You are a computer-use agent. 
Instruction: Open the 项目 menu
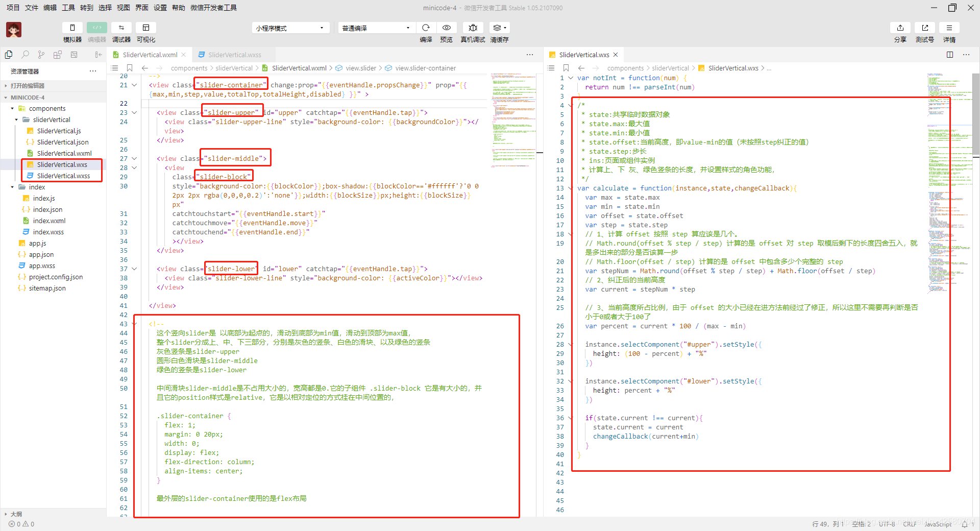point(13,8)
